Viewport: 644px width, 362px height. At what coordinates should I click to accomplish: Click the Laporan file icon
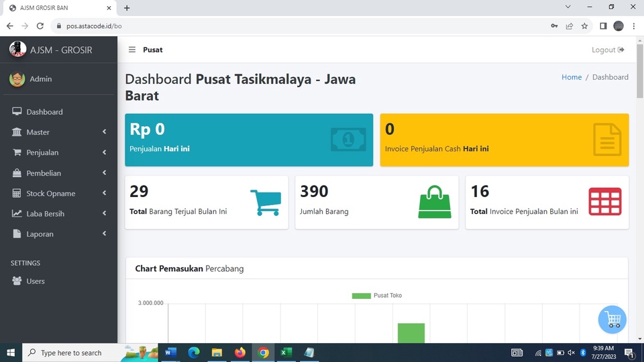(x=16, y=233)
